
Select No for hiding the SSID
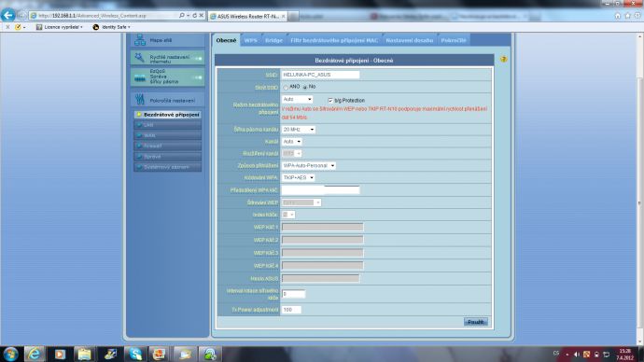pos(305,88)
